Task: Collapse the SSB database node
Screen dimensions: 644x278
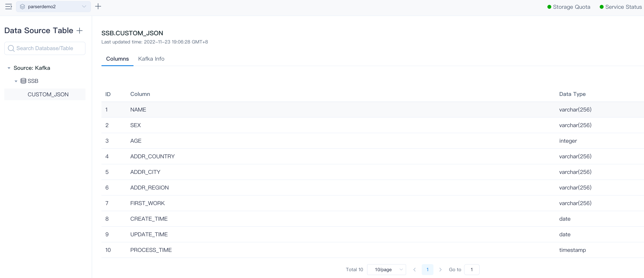Action: tap(16, 81)
